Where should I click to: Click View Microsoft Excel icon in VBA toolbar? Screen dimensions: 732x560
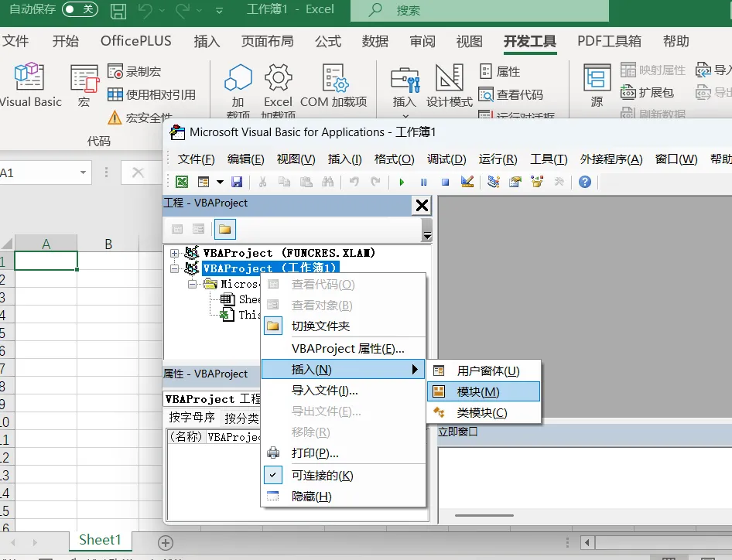pyautogui.click(x=182, y=182)
